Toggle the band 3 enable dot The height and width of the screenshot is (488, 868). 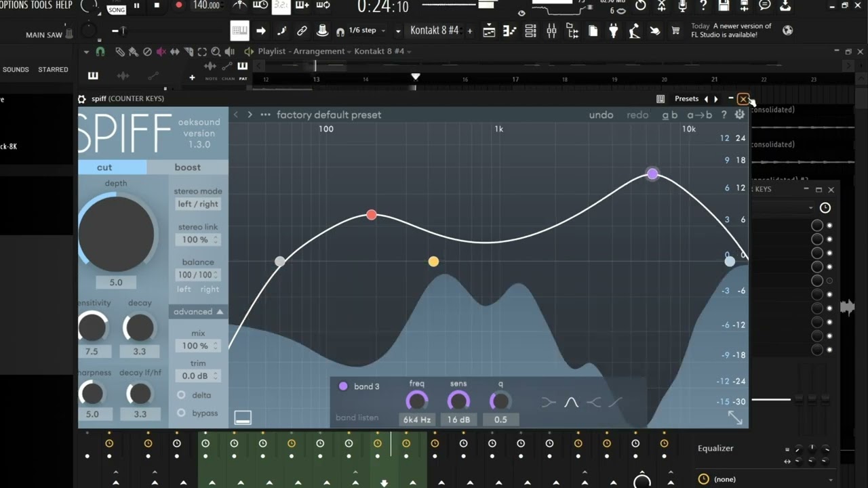(343, 386)
